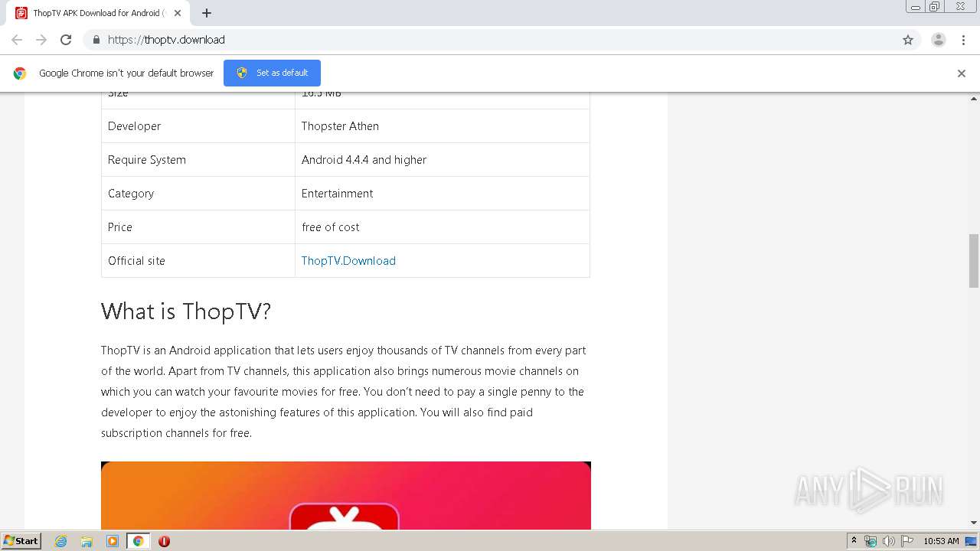
Task: Show hidden system tray icons
Action: tap(854, 541)
